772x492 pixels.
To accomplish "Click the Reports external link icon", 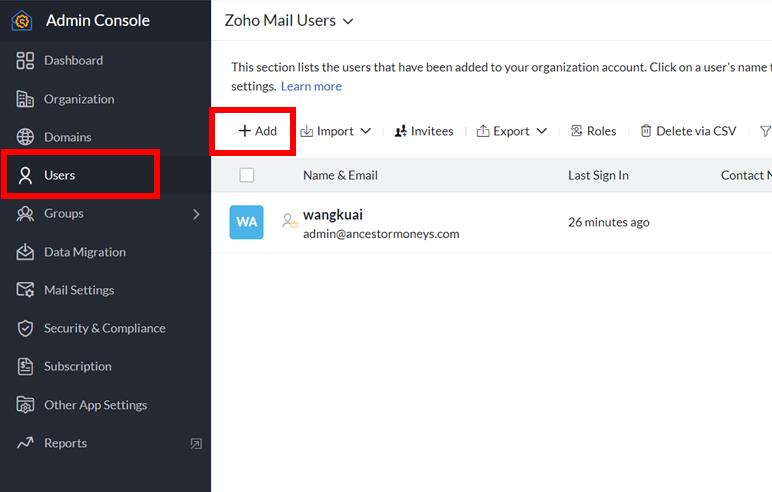I will (196, 444).
